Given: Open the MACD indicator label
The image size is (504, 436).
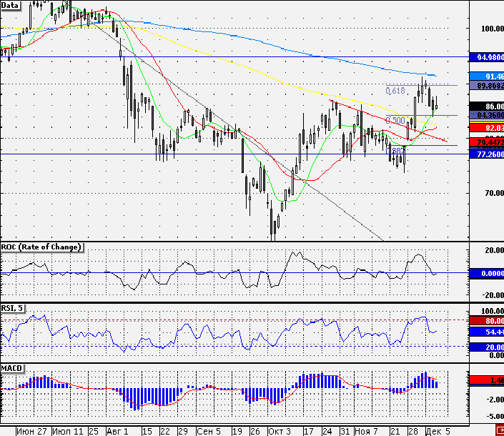Looking at the screenshot, I should click(x=12, y=368).
